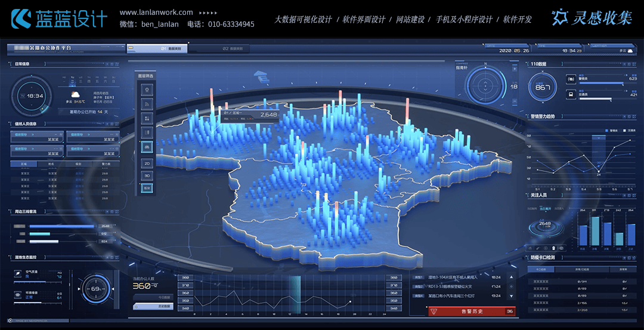Switch map to 2D view
The width and height of the screenshot is (644, 330).
click(147, 163)
